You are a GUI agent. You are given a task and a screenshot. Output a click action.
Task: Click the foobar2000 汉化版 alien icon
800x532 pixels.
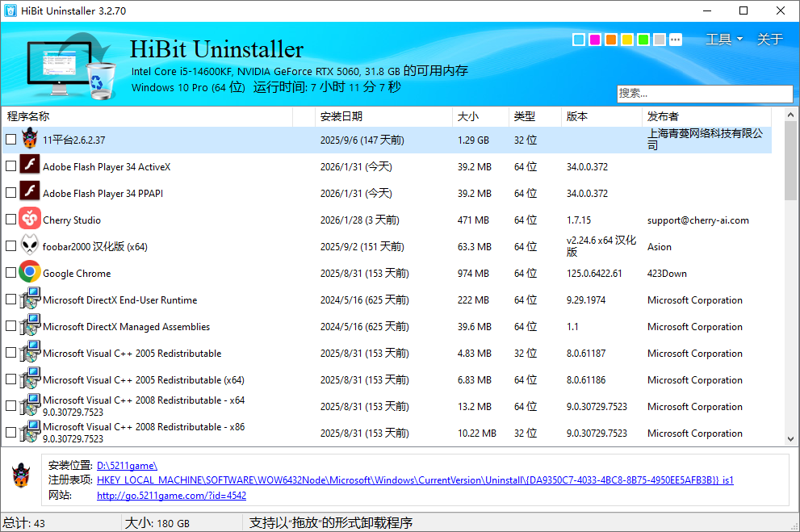[x=31, y=246]
